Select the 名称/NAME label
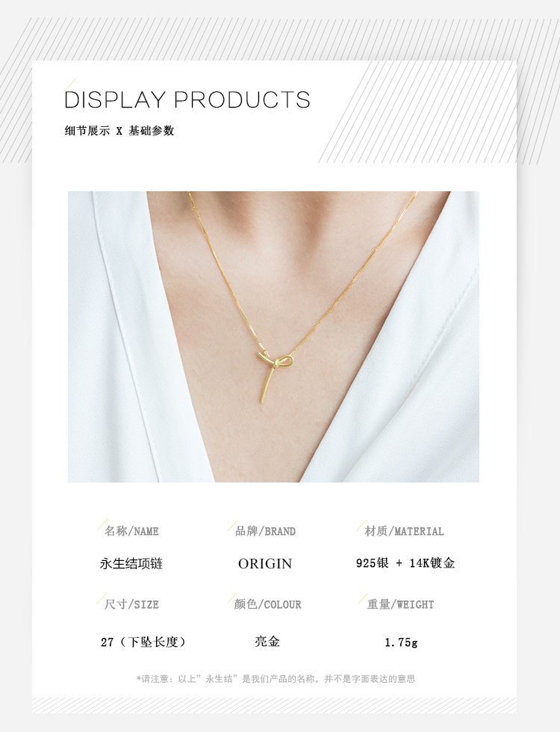The image size is (560, 732). pos(131,531)
